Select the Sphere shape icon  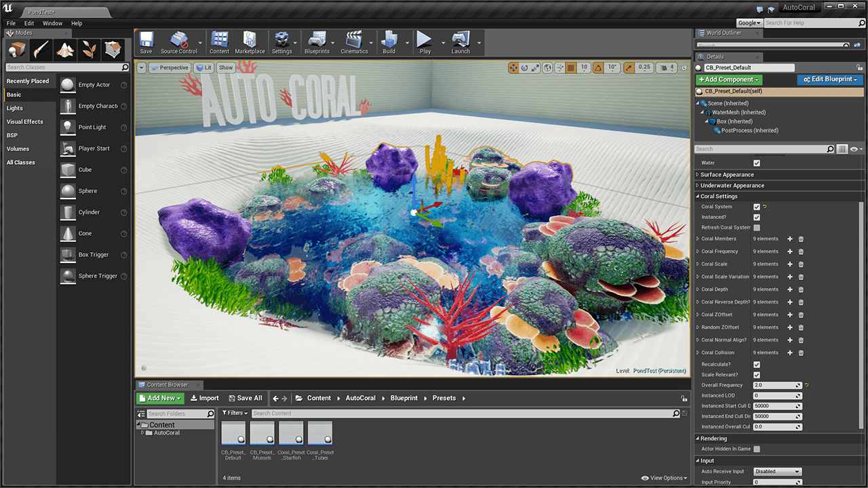[68, 191]
